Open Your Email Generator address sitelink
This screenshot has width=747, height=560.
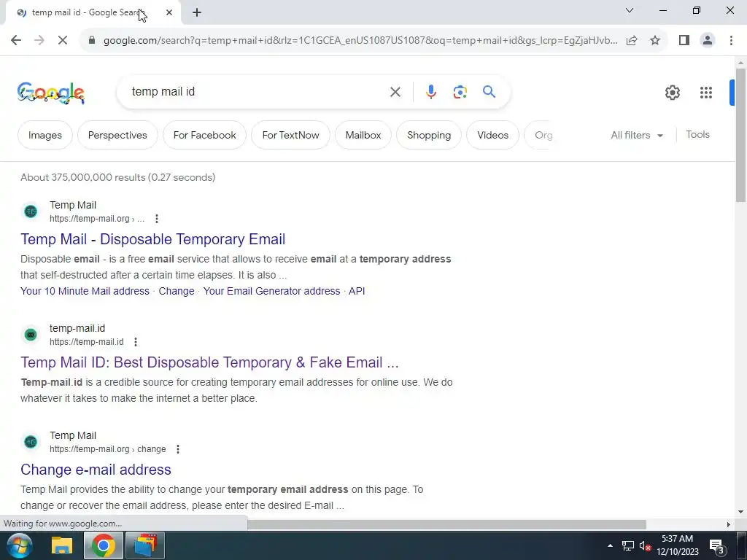tap(271, 291)
